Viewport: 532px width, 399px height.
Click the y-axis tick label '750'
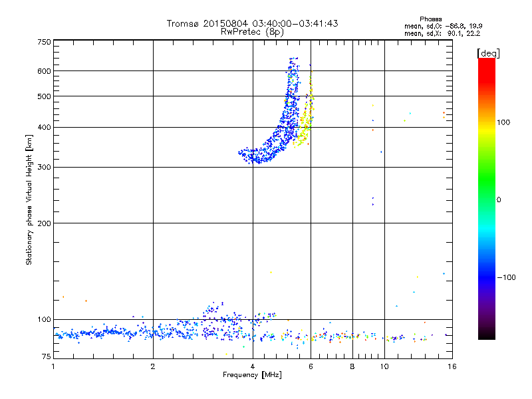click(44, 42)
